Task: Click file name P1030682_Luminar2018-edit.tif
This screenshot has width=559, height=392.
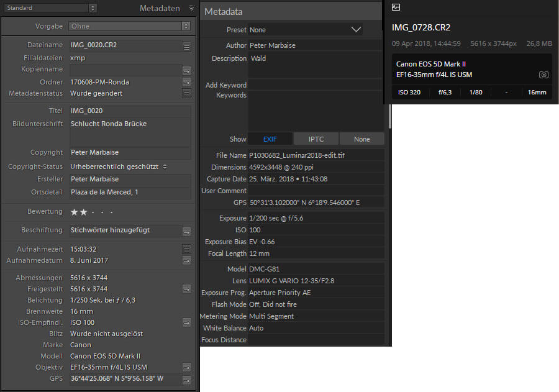Action: click(x=297, y=155)
